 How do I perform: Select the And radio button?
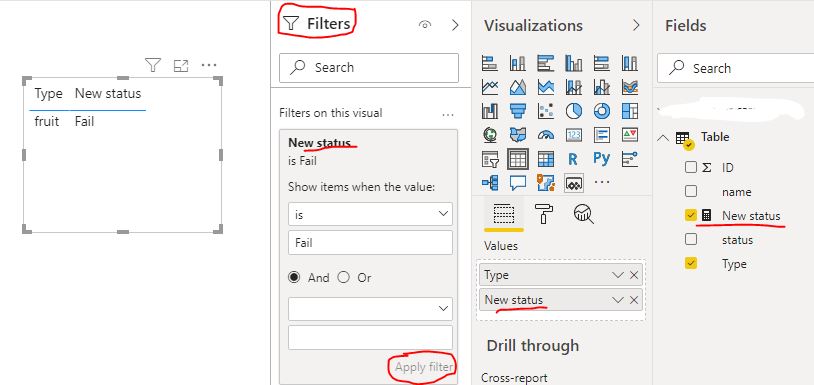(294, 278)
